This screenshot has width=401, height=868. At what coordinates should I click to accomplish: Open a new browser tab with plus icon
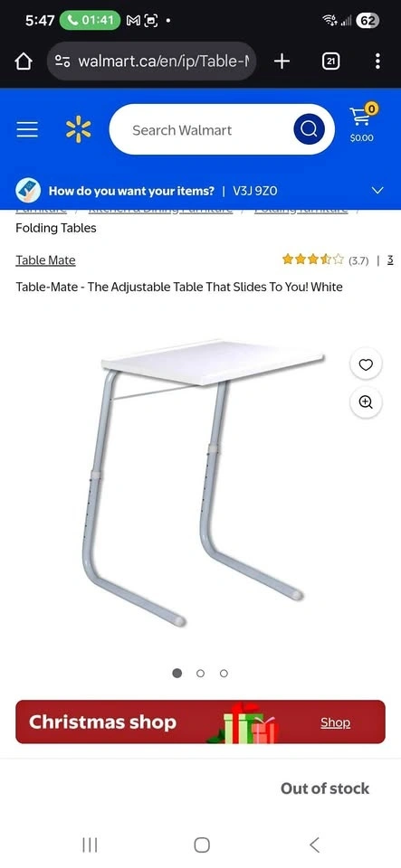point(282,61)
